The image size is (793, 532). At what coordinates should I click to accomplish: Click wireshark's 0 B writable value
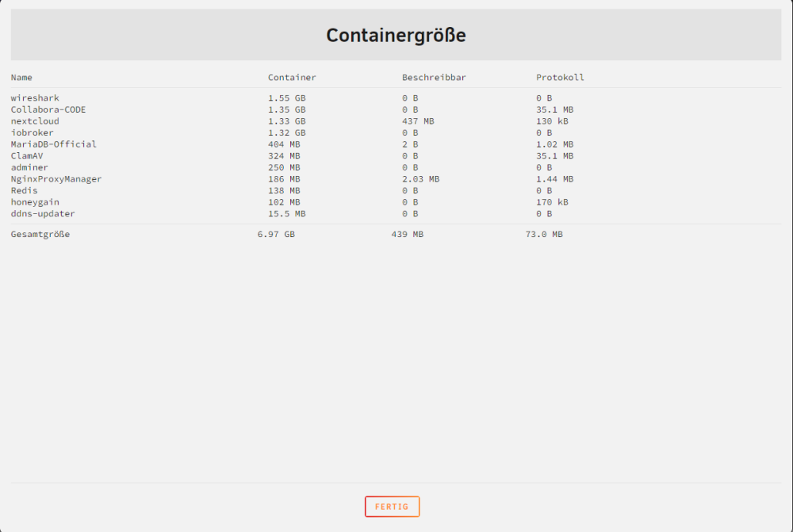point(410,98)
